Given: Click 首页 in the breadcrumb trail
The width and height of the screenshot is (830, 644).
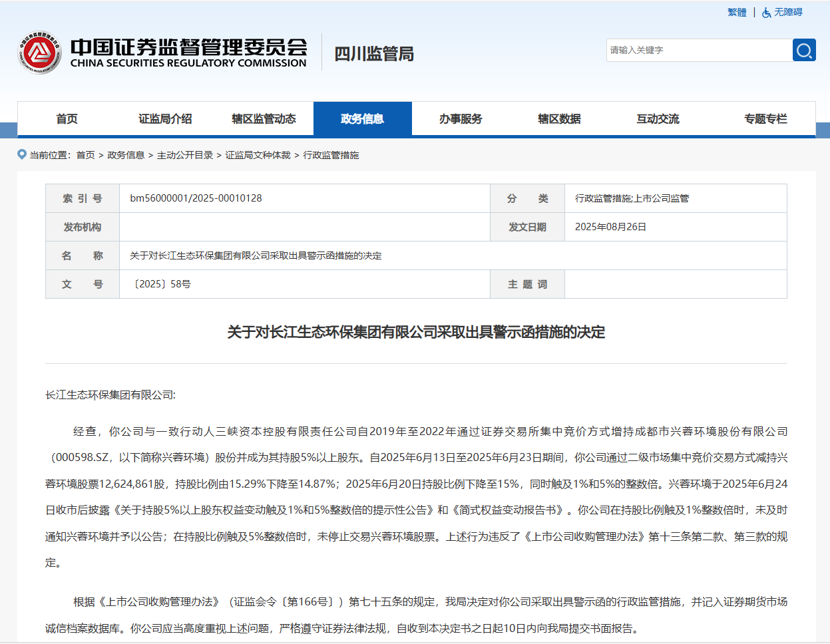Looking at the screenshot, I should (x=85, y=155).
